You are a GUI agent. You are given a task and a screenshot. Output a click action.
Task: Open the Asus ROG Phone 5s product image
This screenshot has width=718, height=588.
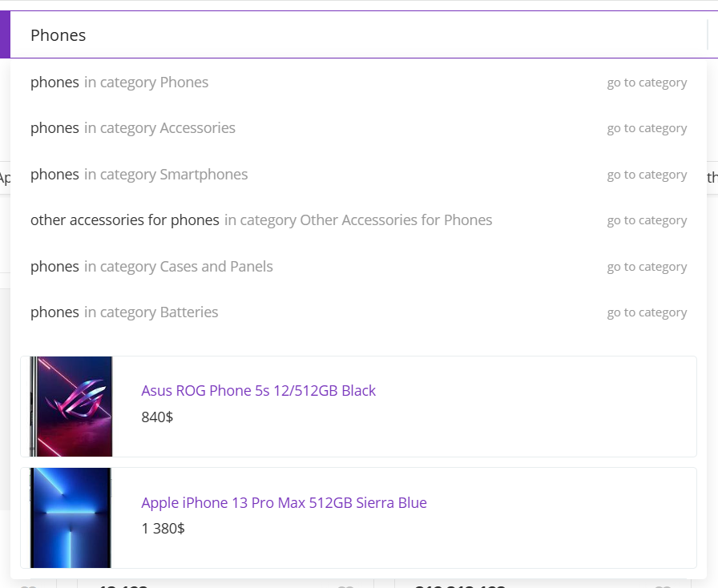pos(71,406)
